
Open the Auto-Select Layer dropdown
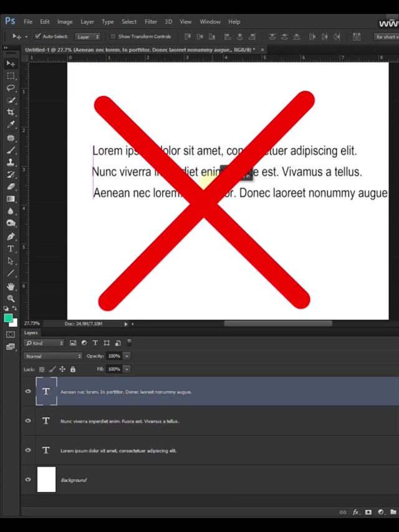click(87, 37)
